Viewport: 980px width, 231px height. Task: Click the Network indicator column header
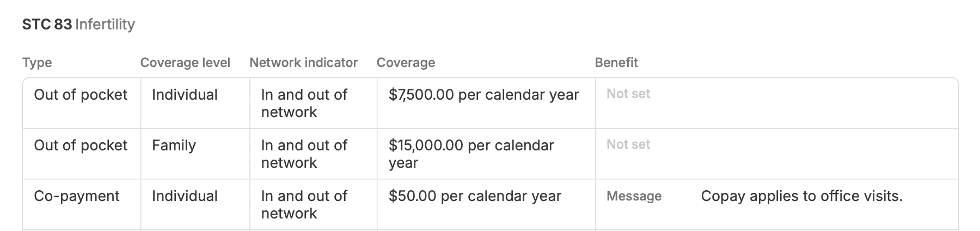[x=303, y=63]
